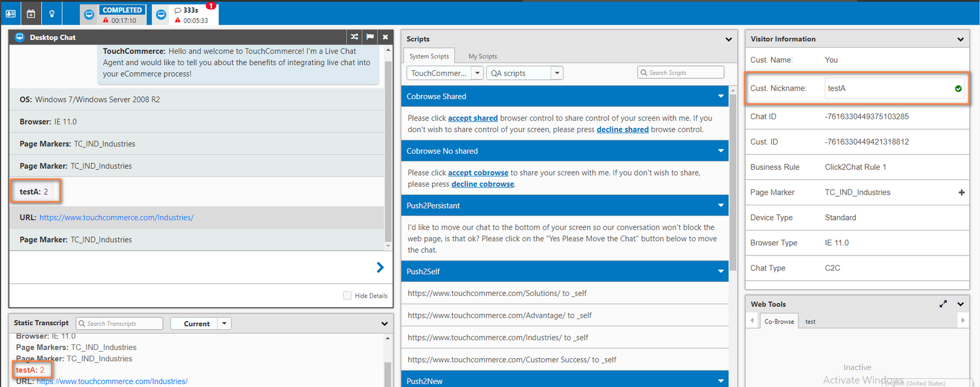Viewport: 980px width, 387px height.
Task: Click the Cust. Nickname text field
Action: coord(888,88)
